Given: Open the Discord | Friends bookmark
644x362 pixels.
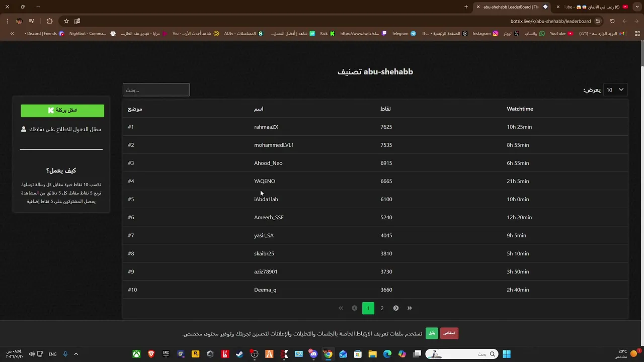Looking at the screenshot, I should click(x=44, y=34).
